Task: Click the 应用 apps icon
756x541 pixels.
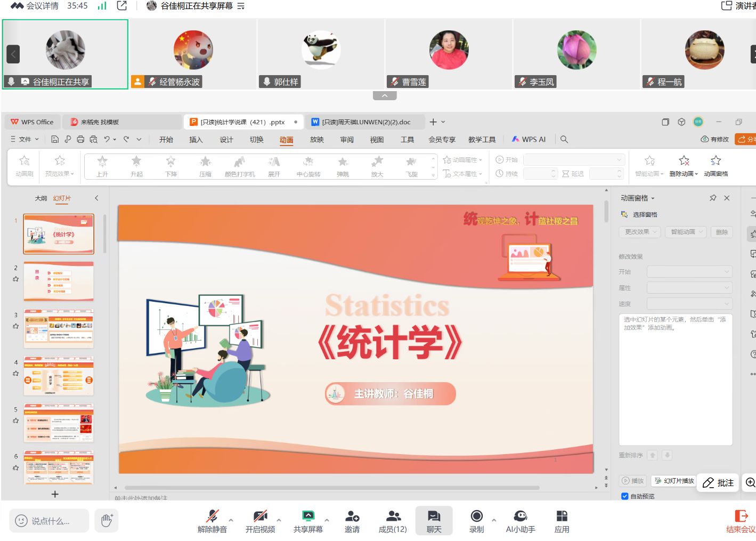Action: [562, 516]
